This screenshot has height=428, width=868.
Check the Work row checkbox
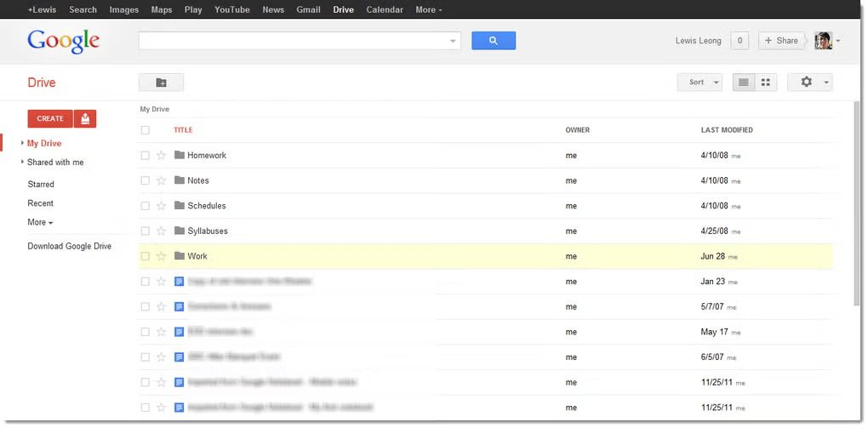[145, 256]
